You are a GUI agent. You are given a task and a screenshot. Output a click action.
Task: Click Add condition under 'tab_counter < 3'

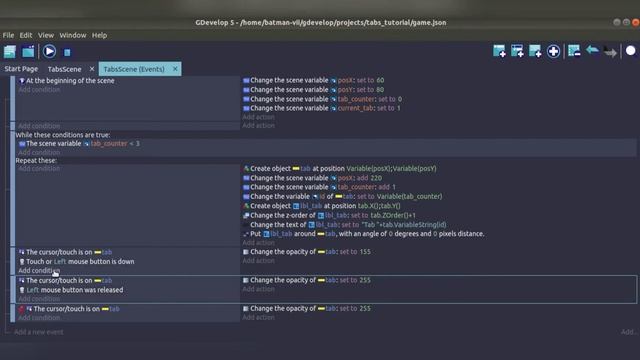click(x=39, y=152)
